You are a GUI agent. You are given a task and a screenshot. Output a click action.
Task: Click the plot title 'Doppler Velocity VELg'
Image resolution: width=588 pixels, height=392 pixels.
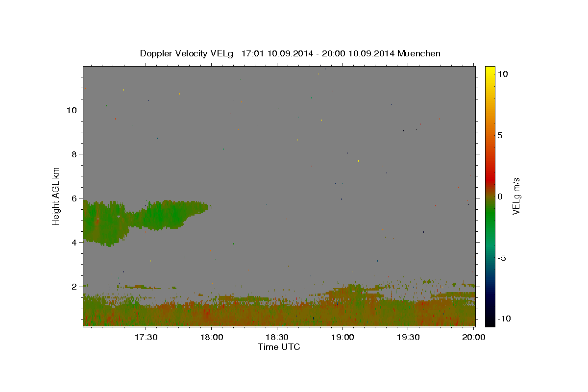click(186, 53)
